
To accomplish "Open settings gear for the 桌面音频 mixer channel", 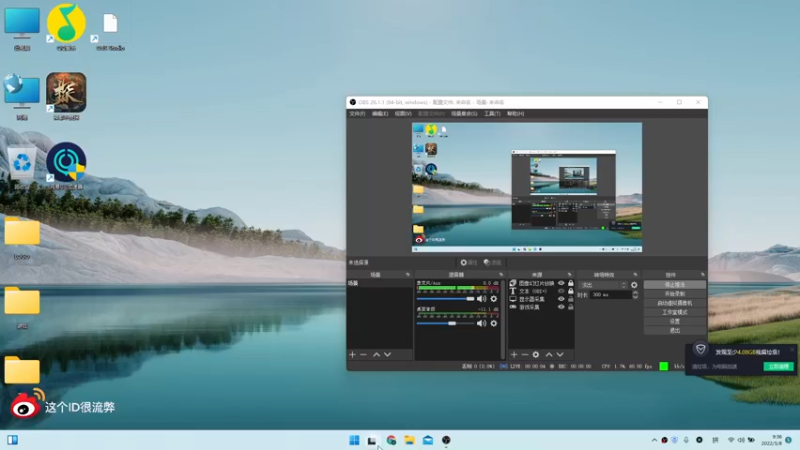I will [x=493, y=323].
